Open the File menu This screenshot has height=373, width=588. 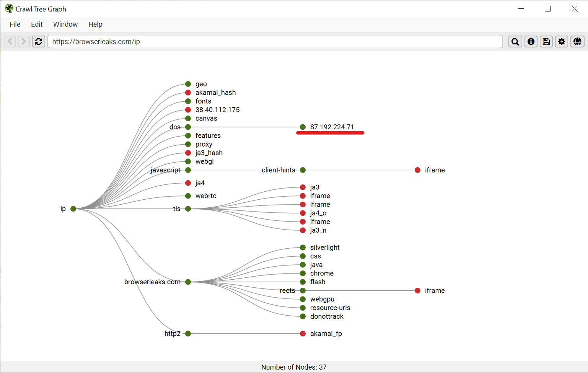point(15,24)
